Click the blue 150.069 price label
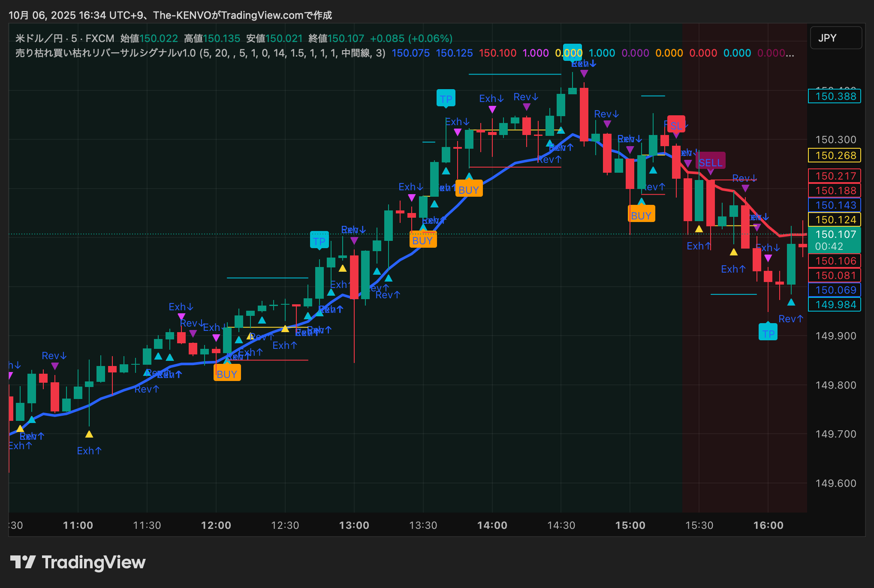Screen dimensions: 874x588 click(x=835, y=290)
